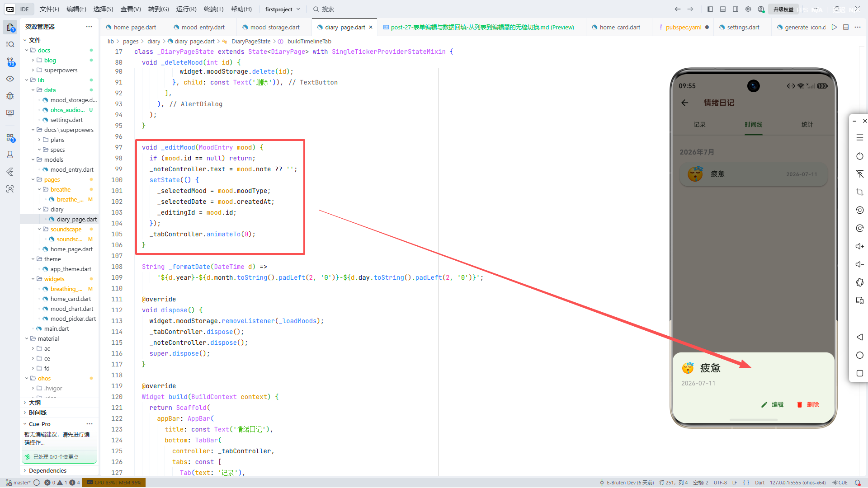The height and width of the screenshot is (488, 868).
Task: Open the 文件(F) menu
Action: click(49, 9)
